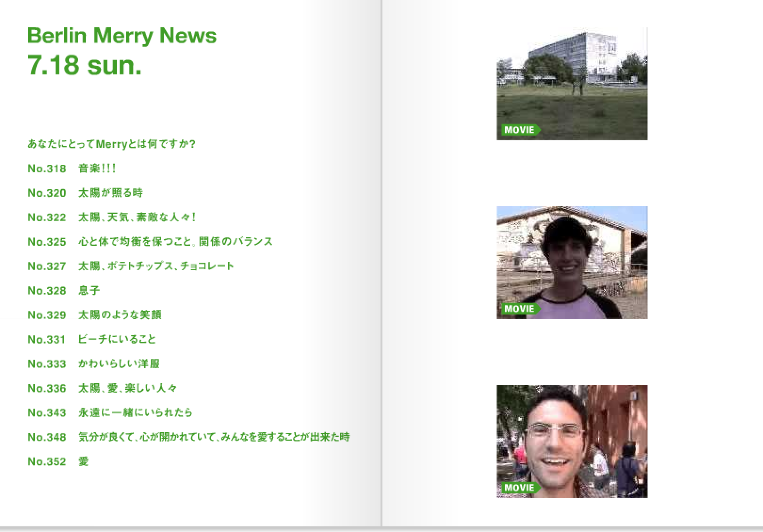Image resolution: width=763 pixels, height=532 pixels.
Task: Click the Berlin Merry News heading
Action: 122,36
